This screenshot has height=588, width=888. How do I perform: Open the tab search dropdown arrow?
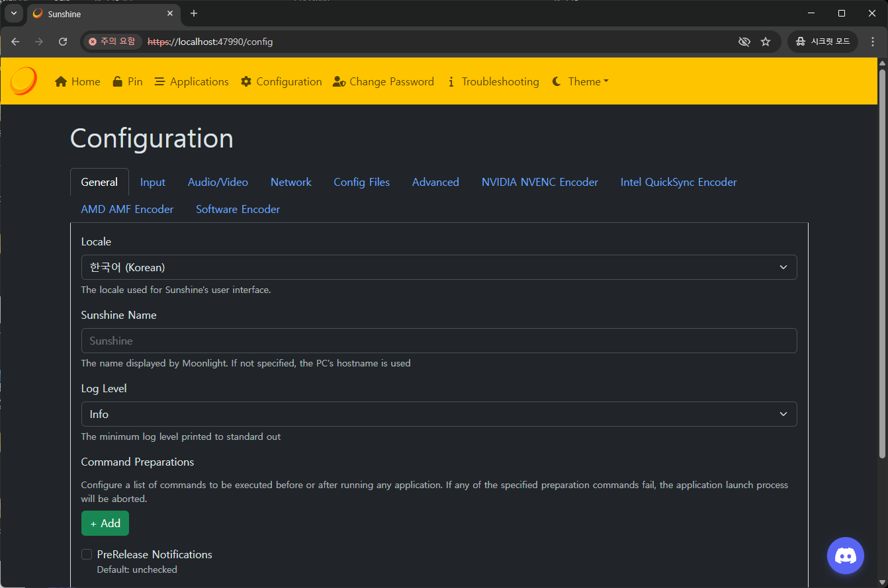point(13,13)
